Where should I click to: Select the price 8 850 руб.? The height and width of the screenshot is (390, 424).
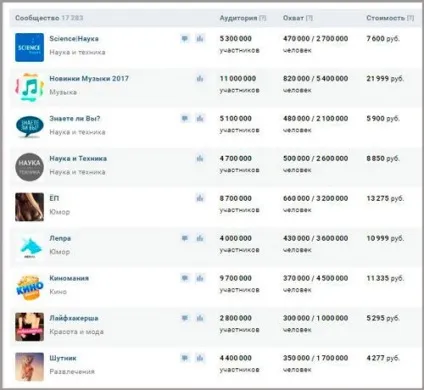383,158
